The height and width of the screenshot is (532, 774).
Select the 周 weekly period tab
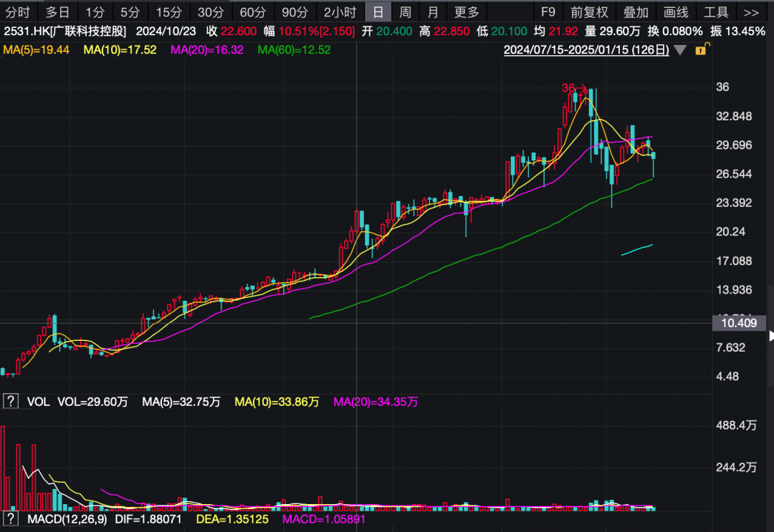click(x=405, y=12)
